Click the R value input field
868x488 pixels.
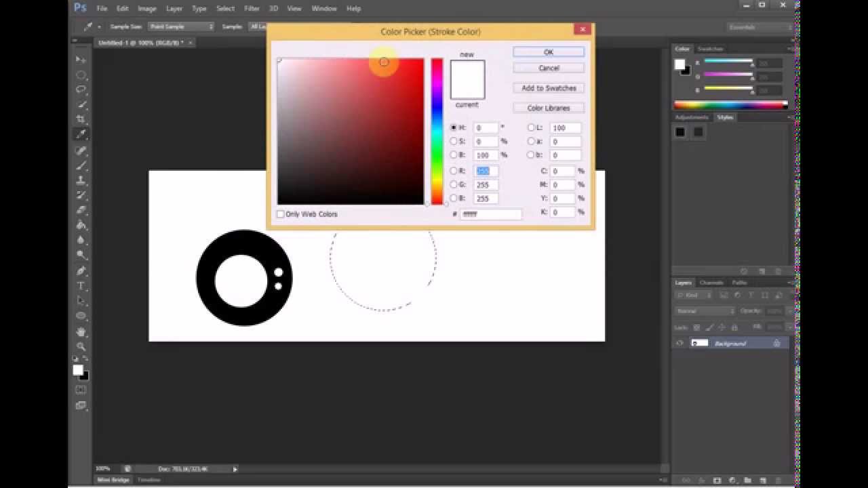[486, 171]
